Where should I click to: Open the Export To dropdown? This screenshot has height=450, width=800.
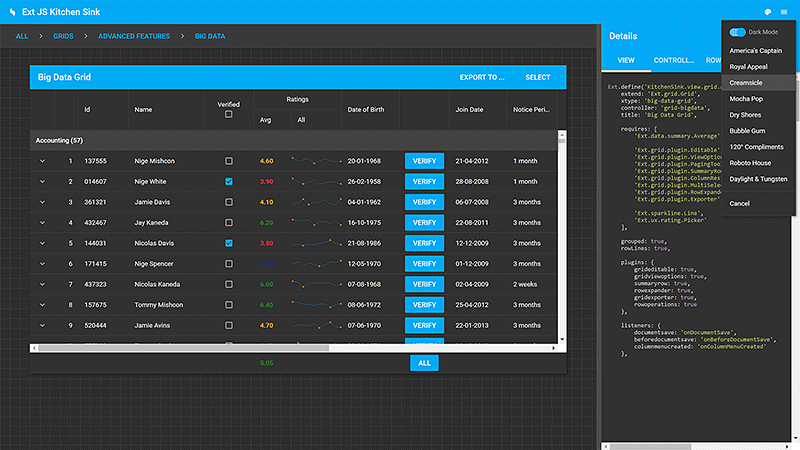(481, 77)
